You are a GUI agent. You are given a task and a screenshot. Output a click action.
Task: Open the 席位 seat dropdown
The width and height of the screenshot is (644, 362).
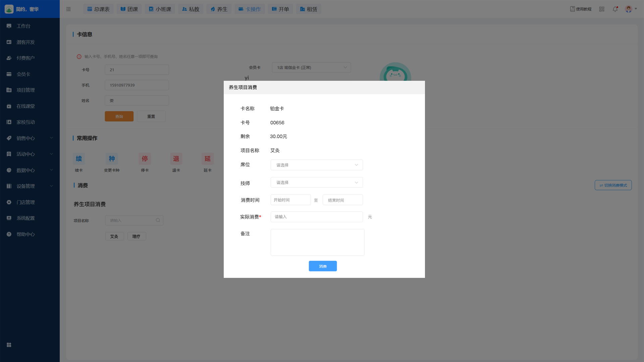click(x=316, y=165)
